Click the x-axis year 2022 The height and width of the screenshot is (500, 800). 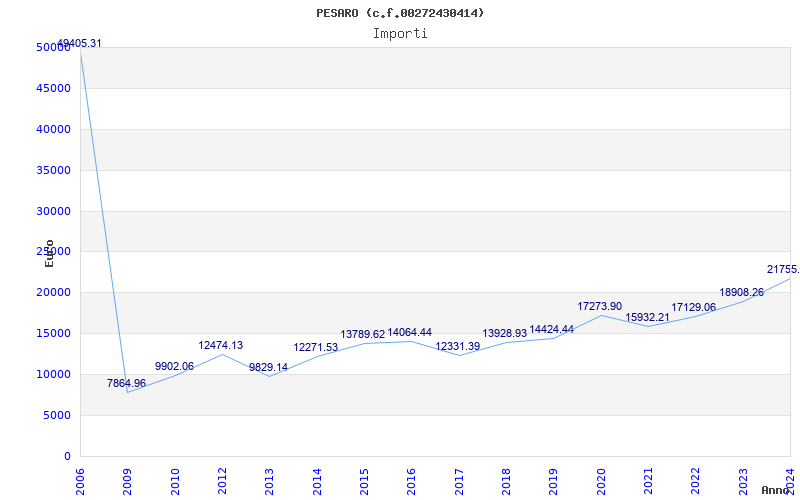695,482
